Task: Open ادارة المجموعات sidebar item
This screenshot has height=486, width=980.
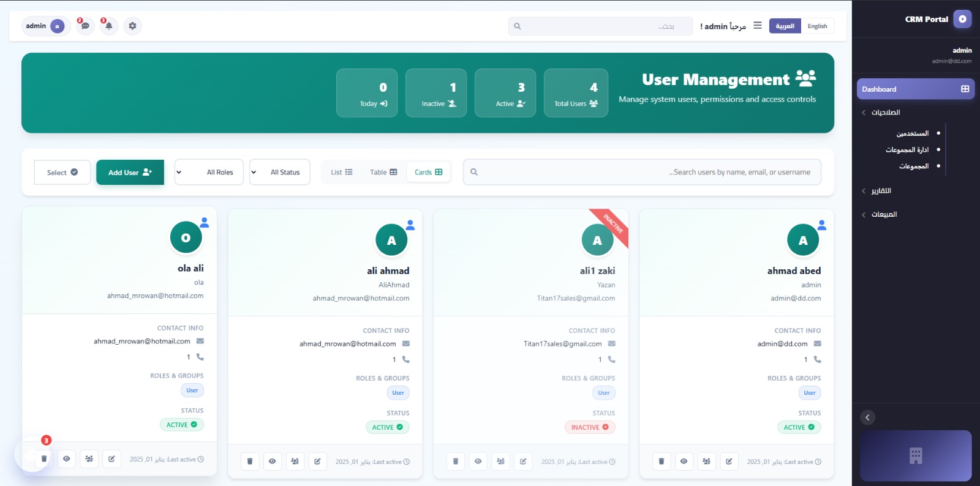Action: point(907,150)
